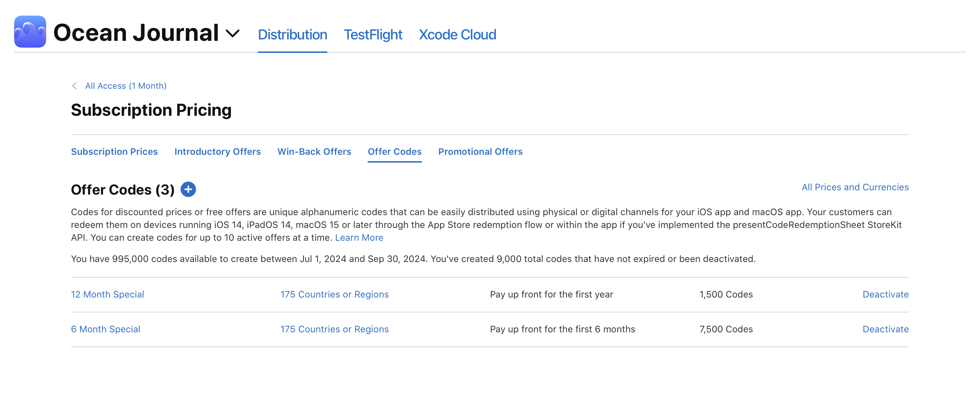The height and width of the screenshot is (409, 980).
Task: Open Introductory Offers section
Action: [217, 151]
